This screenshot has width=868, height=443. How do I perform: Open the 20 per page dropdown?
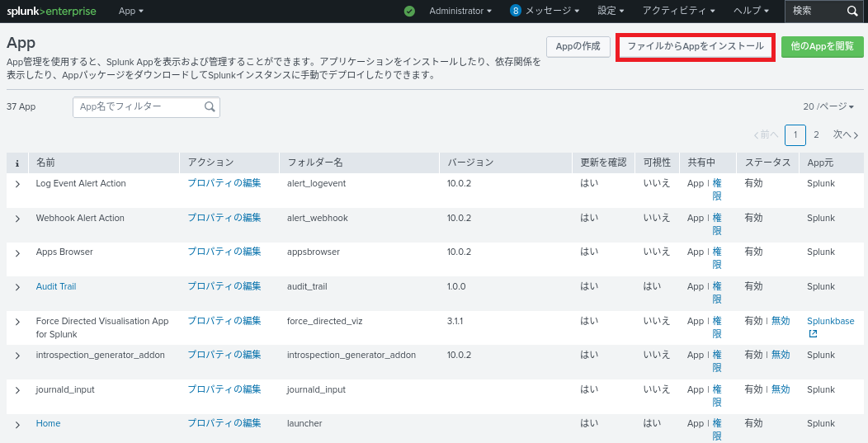(x=828, y=106)
